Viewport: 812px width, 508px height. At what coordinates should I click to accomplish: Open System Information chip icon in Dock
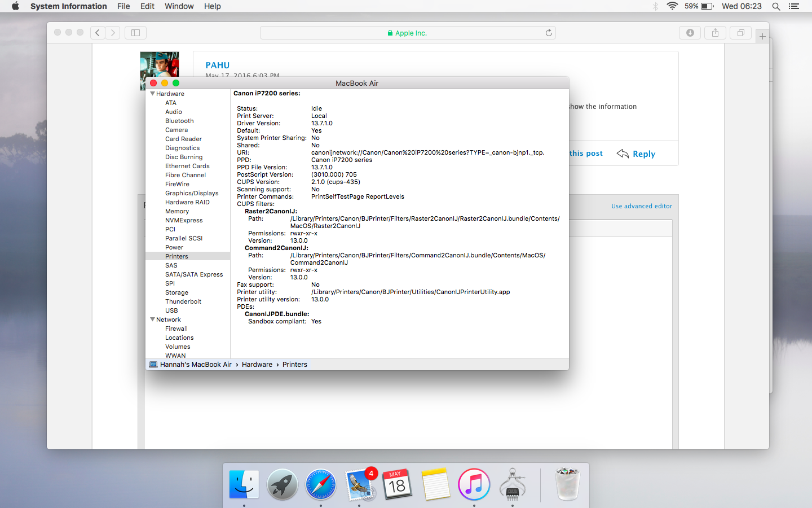click(513, 485)
